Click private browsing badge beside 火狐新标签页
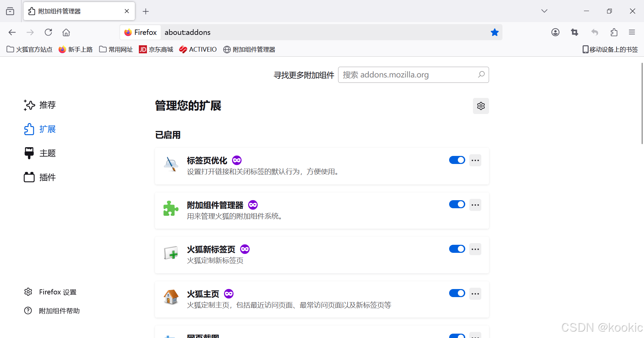The image size is (644, 338). [x=245, y=249]
